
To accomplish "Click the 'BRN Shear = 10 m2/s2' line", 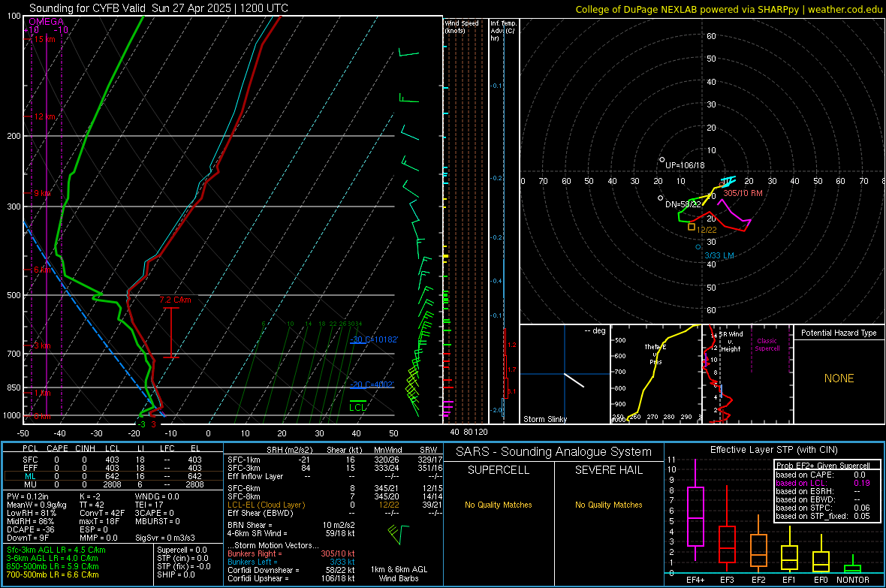I will point(291,525).
